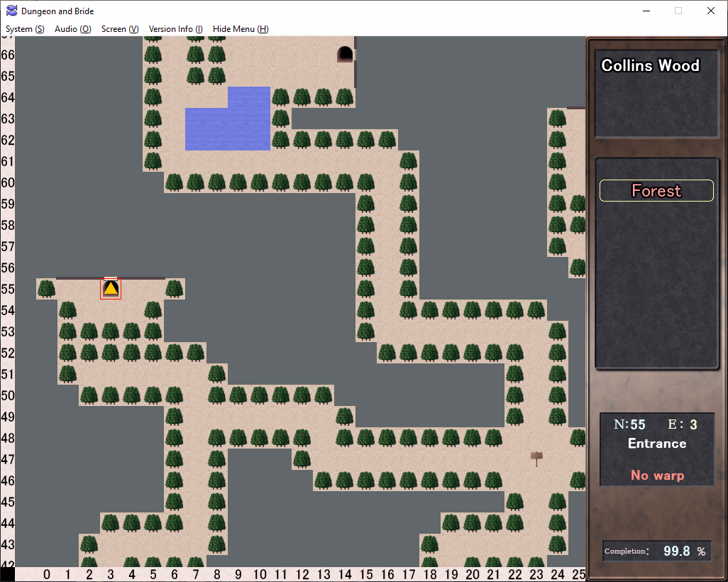728x582 pixels.
Task: Click the Entrance location label
Action: pos(656,444)
